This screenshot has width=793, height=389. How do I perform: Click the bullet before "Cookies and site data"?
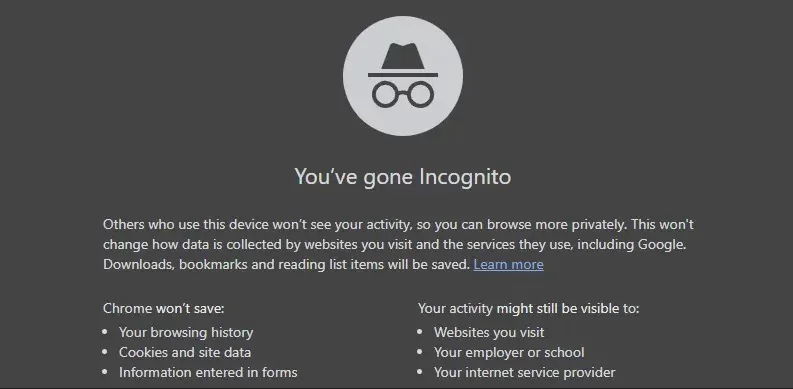click(x=105, y=352)
